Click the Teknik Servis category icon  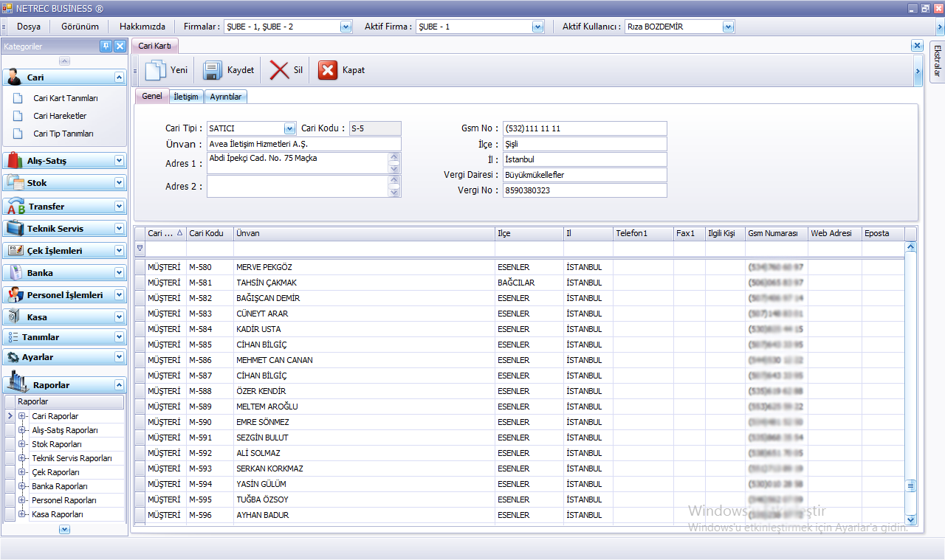tap(15, 228)
